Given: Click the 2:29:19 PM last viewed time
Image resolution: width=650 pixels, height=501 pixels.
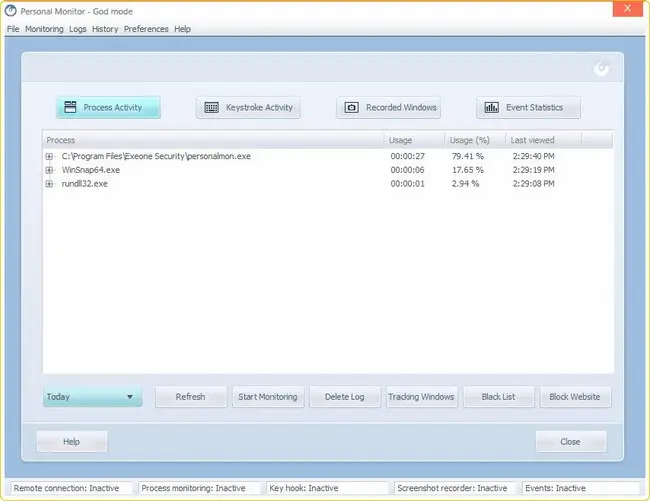Looking at the screenshot, I should coord(534,170).
